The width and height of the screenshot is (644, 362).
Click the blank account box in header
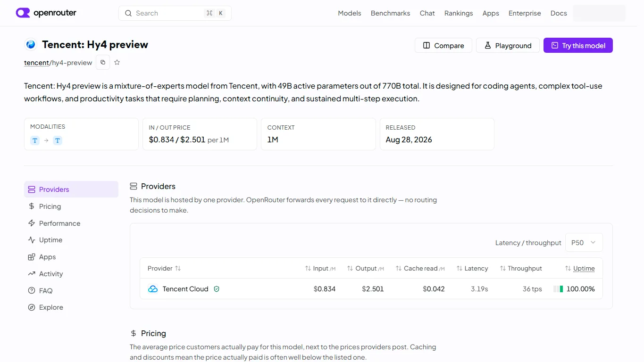pyautogui.click(x=599, y=13)
